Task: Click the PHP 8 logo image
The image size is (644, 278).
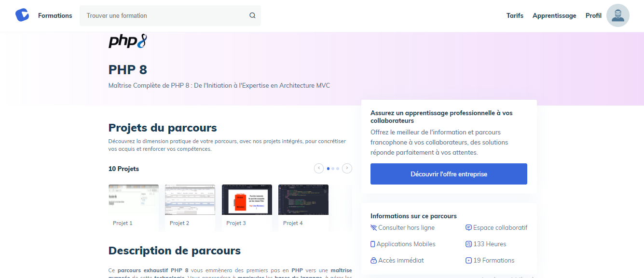Action: 127,41
